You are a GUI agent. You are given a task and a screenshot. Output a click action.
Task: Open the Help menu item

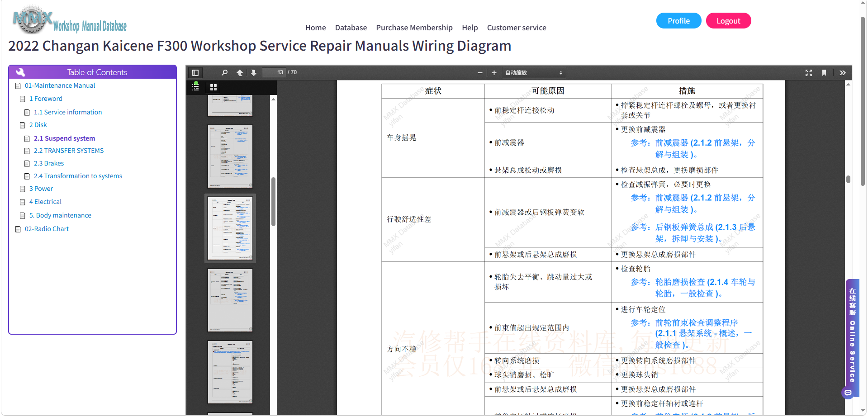click(x=470, y=28)
